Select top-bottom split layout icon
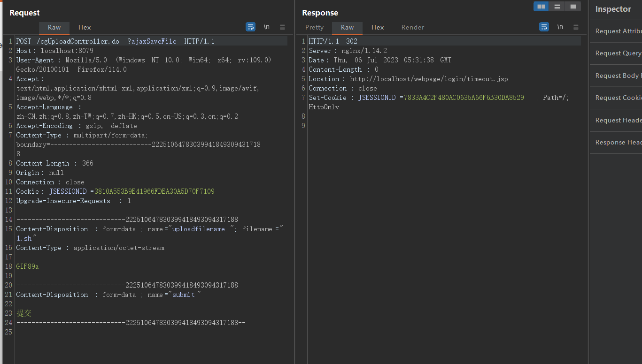 pos(557,7)
